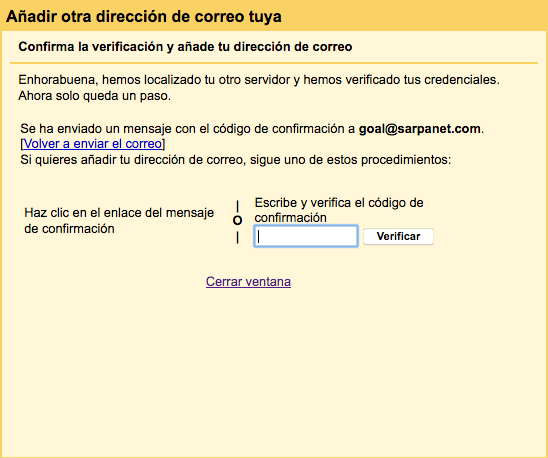Open the Volver a enviar el correo link
548x458 pixels.
[x=93, y=144]
